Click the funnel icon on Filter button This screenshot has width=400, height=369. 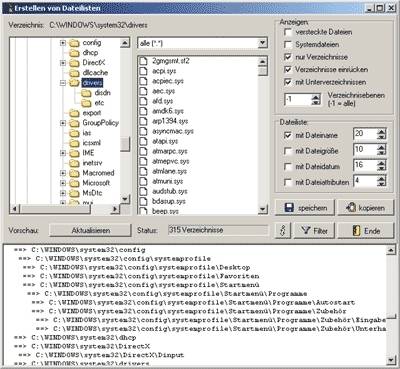[305, 230]
